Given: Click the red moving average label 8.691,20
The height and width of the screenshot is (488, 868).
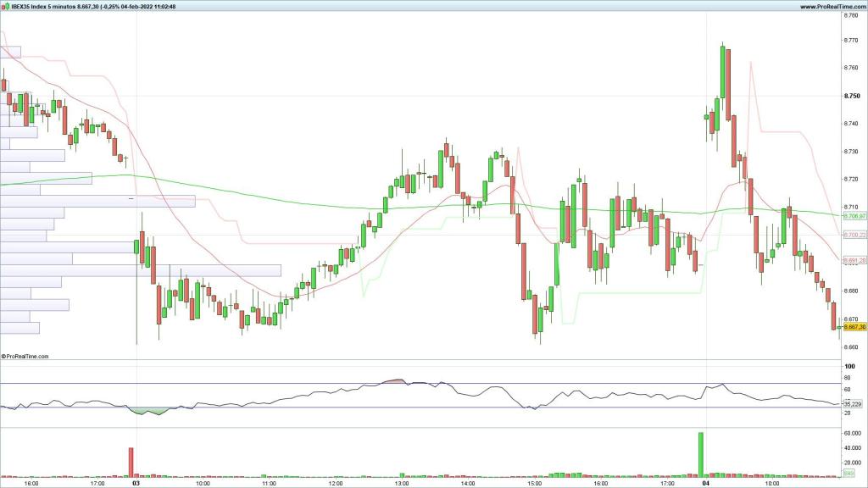Looking at the screenshot, I should (853, 261).
